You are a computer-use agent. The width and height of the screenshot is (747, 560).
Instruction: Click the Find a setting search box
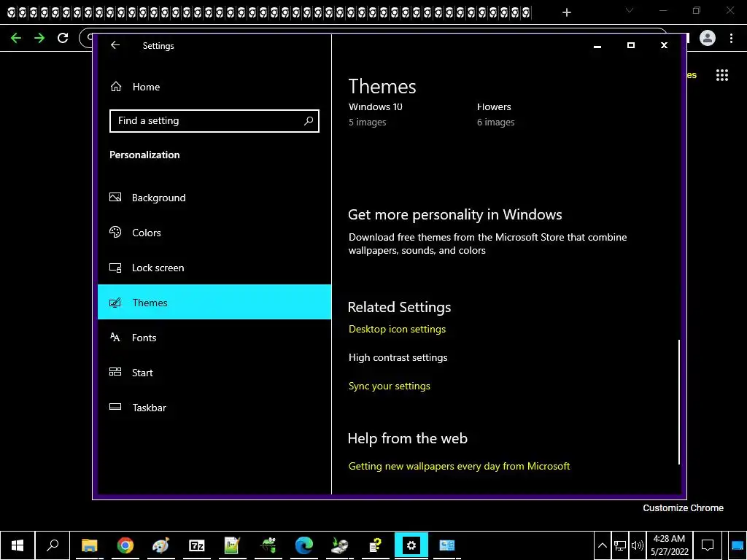click(214, 121)
